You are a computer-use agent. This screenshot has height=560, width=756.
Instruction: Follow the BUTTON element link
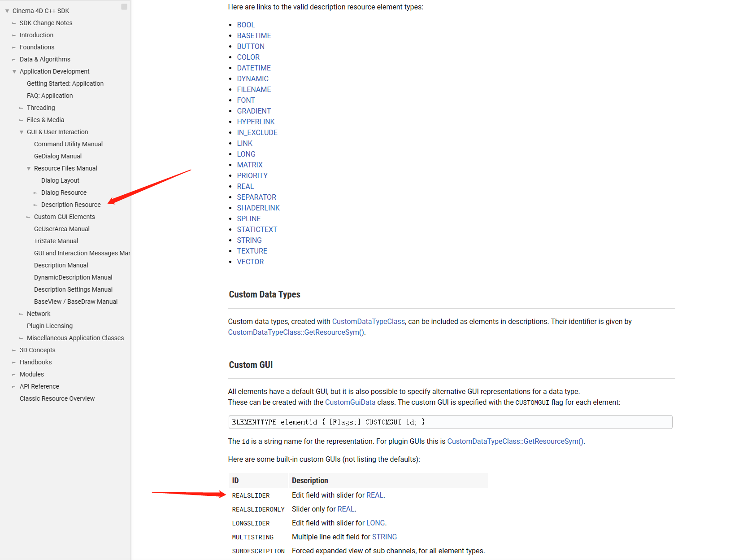coord(251,46)
